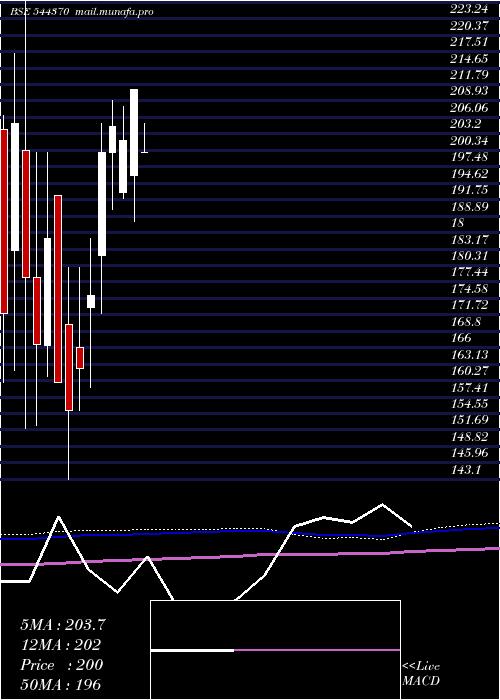This screenshot has height=700, width=500.
Task: Click the mail.munafa.pro site label
Action: pos(113,12)
